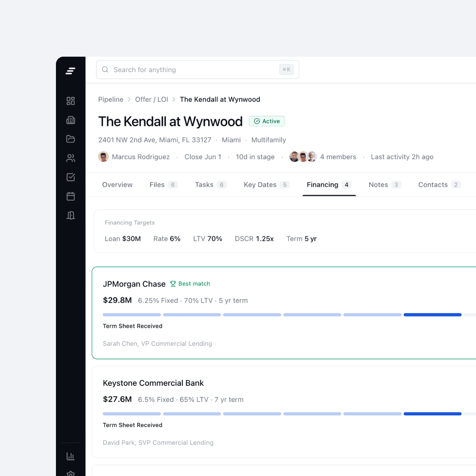The width and height of the screenshot is (476, 476).
Task: Click the search magnifier icon
Action: 105,69
